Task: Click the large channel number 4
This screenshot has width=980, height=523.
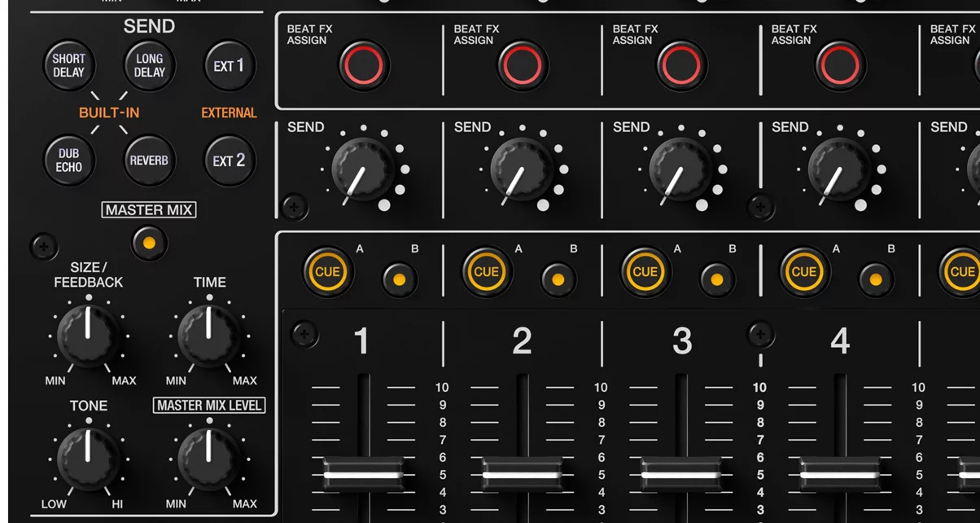Action: point(840,341)
